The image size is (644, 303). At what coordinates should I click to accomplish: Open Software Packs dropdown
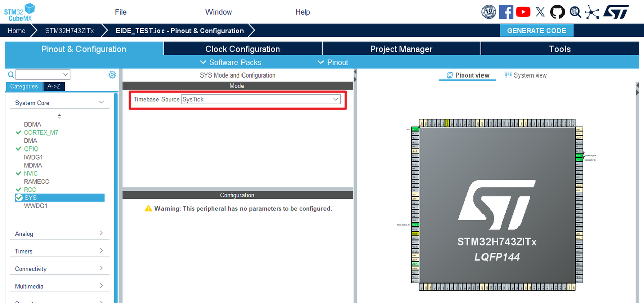(230, 62)
